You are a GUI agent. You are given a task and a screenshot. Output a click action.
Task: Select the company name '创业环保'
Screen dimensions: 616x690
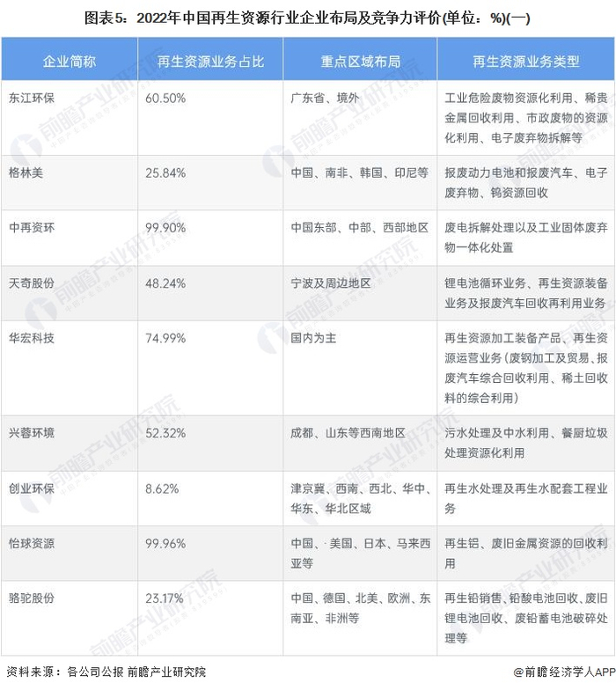click(32, 488)
